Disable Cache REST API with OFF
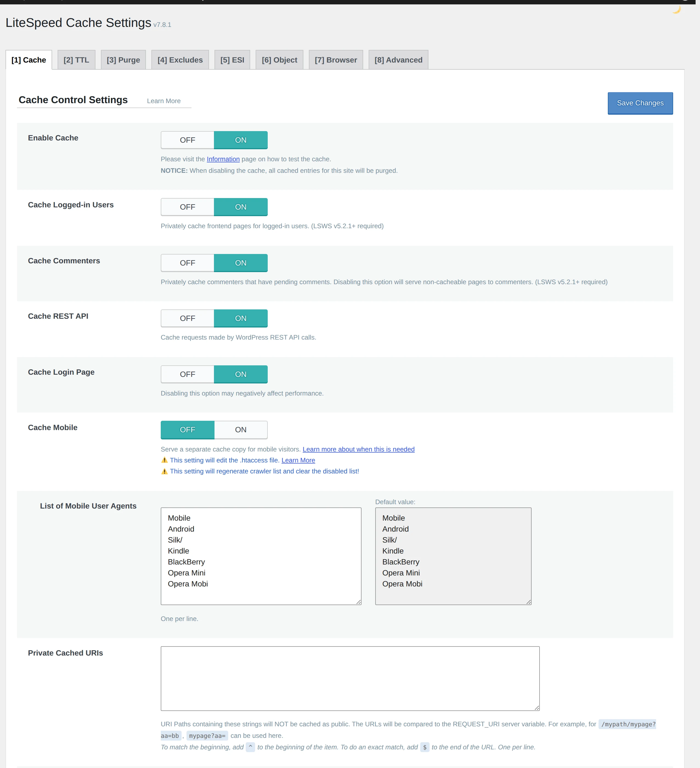Image resolution: width=700 pixels, height=768 pixels. (x=187, y=318)
